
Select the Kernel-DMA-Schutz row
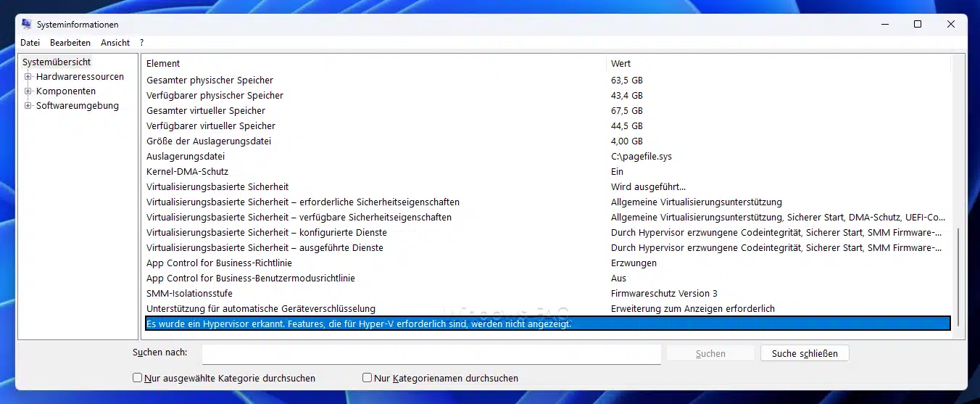click(x=187, y=172)
